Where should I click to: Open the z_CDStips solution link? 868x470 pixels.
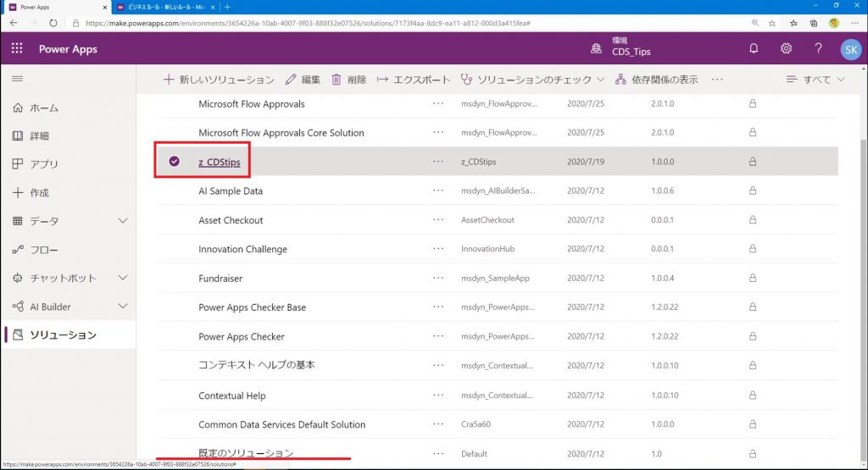click(x=220, y=162)
